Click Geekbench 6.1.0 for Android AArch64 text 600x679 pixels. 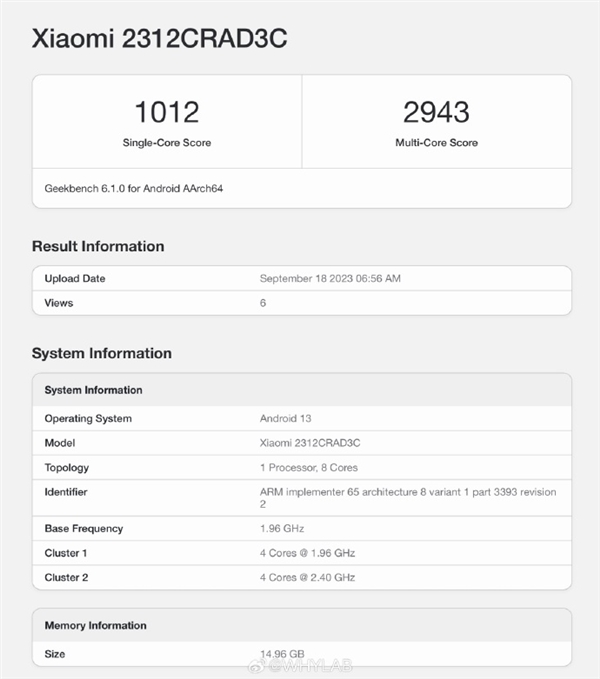pos(134,188)
